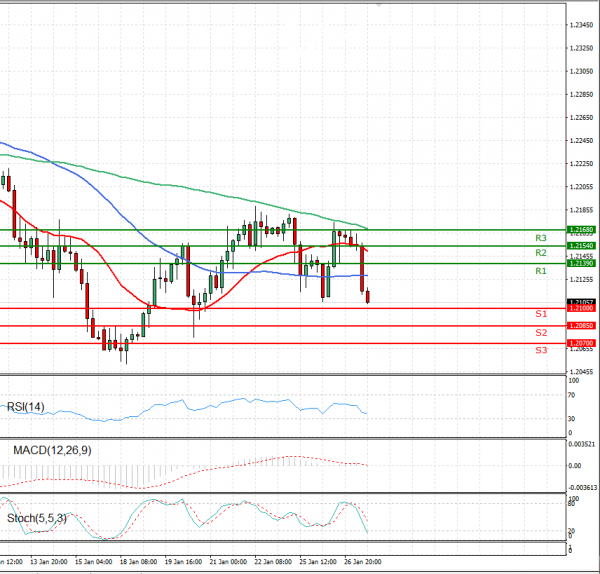Click the 1.21855 price axis value

581,210
